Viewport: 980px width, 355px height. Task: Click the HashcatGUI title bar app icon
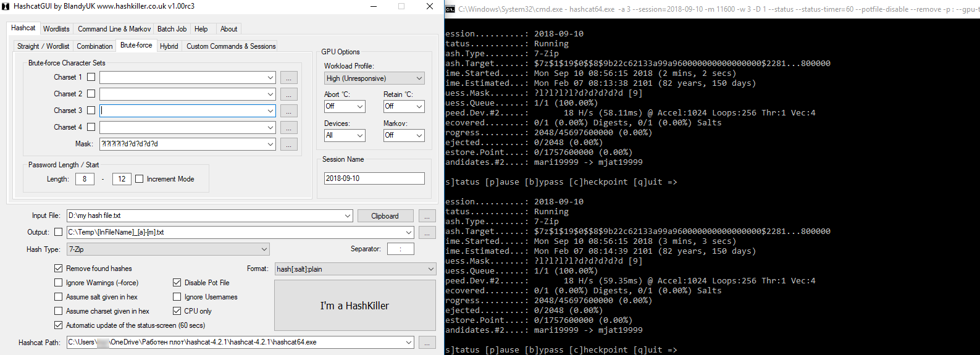click(x=6, y=6)
